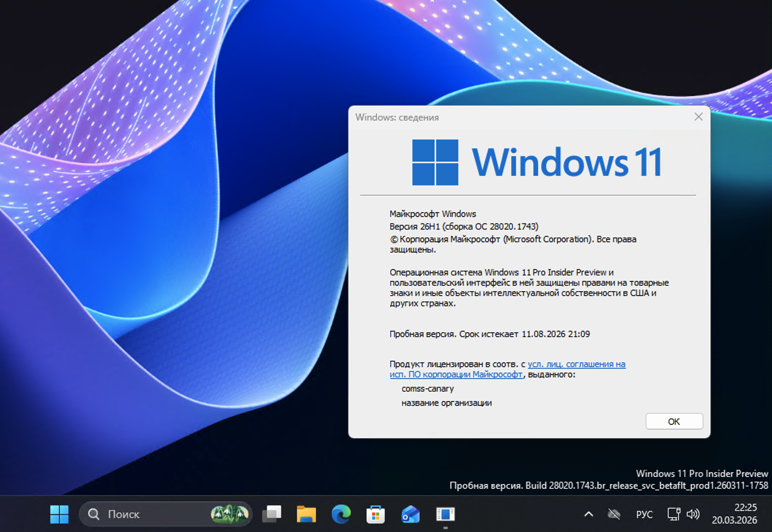Open network status tray icon
772x532 pixels.
point(674,514)
